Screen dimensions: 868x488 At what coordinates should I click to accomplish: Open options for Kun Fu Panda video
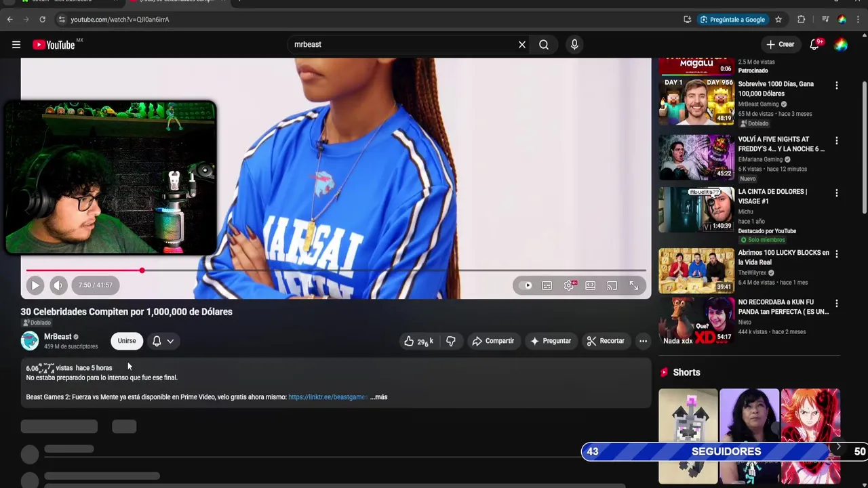tap(836, 304)
